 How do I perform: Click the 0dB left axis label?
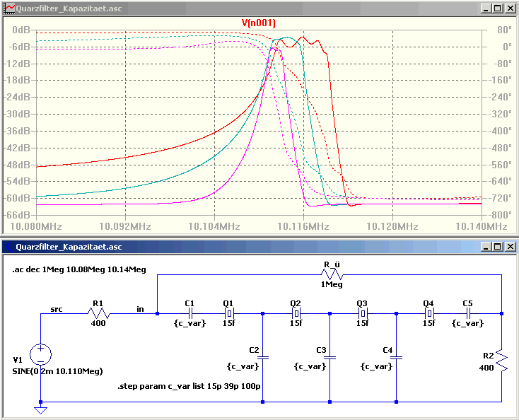pos(21,30)
